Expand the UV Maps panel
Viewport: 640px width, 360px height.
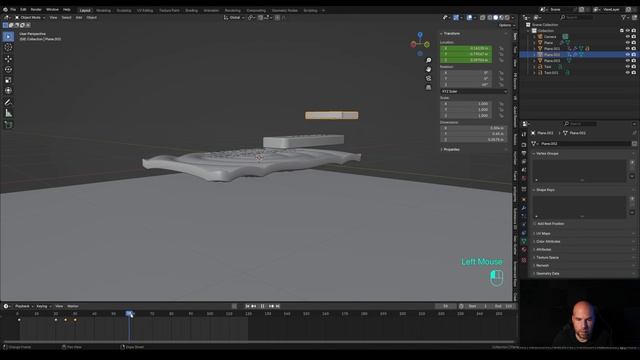543,233
